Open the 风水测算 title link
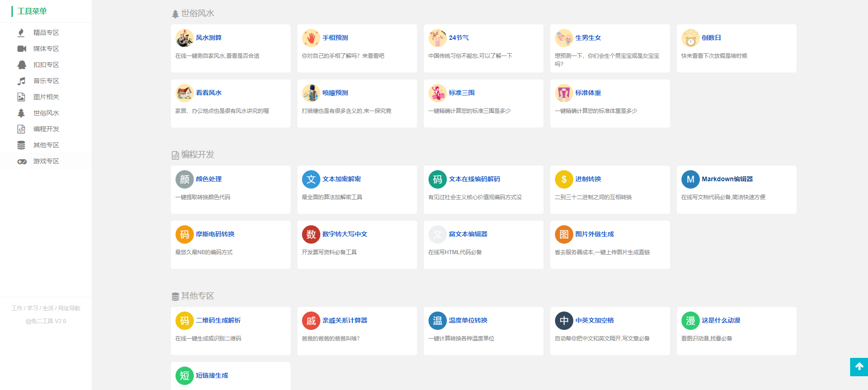Viewport: 868px width, 390px height. point(209,38)
